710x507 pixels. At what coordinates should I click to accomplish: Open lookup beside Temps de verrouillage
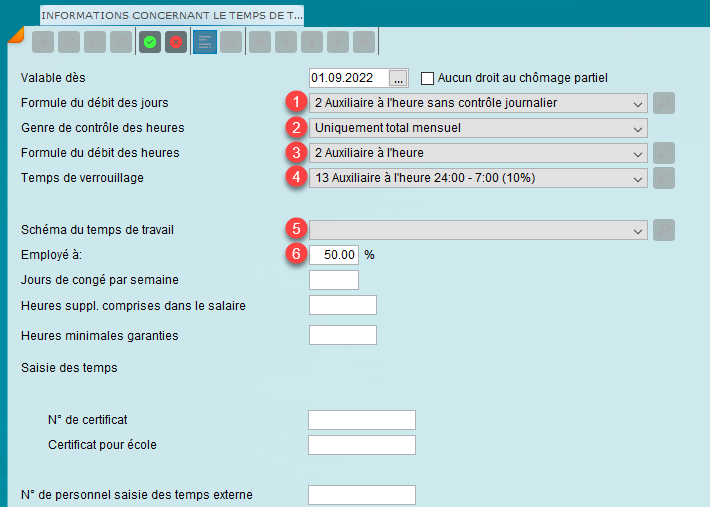[x=664, y=178]
